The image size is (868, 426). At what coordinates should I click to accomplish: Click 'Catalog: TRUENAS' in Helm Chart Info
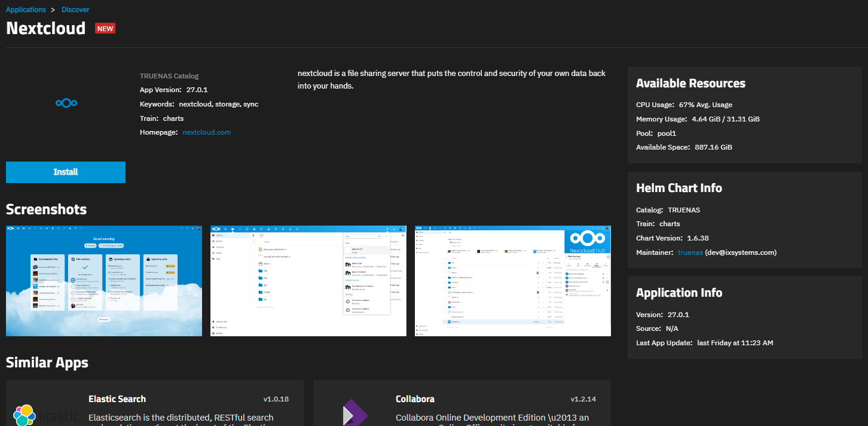click(x=668, y=210)
